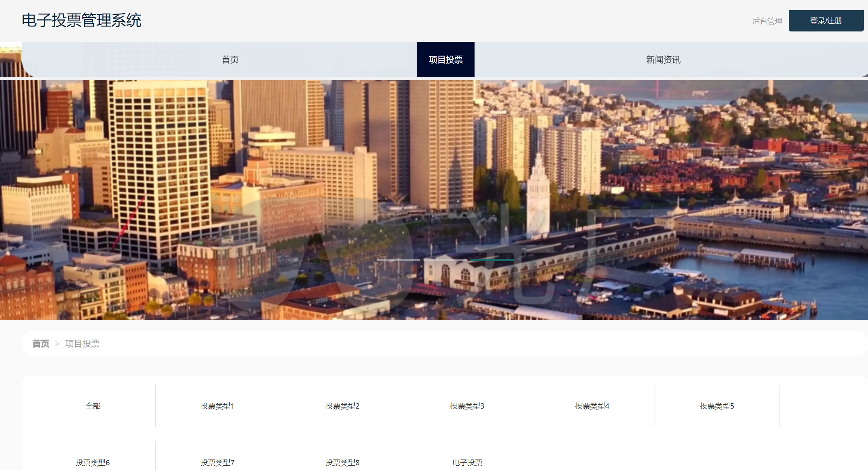Screen dimensions: 868x470
Task: Pick the 投票类型5 category
Action: point(717,406)
